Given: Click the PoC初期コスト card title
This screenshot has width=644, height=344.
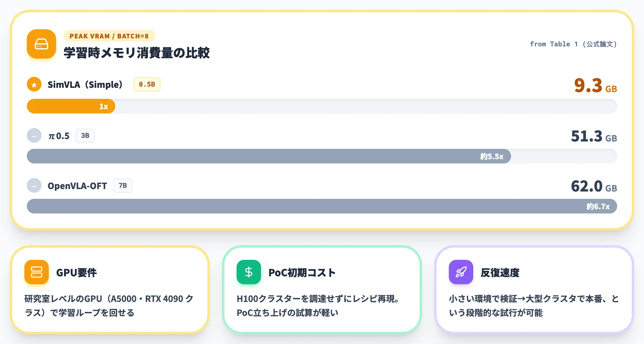Looking at the screenshot, I should point(302,273).
